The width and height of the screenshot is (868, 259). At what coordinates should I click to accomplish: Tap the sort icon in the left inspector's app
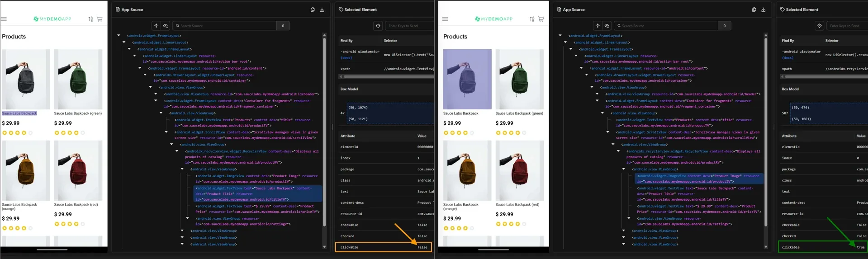[x=90, y=19]
